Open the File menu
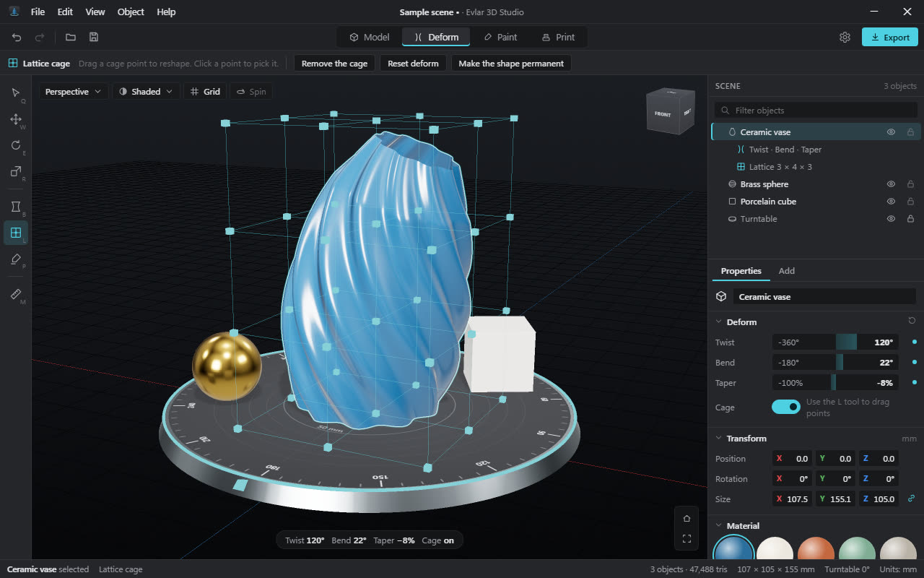 coord(38,12)
